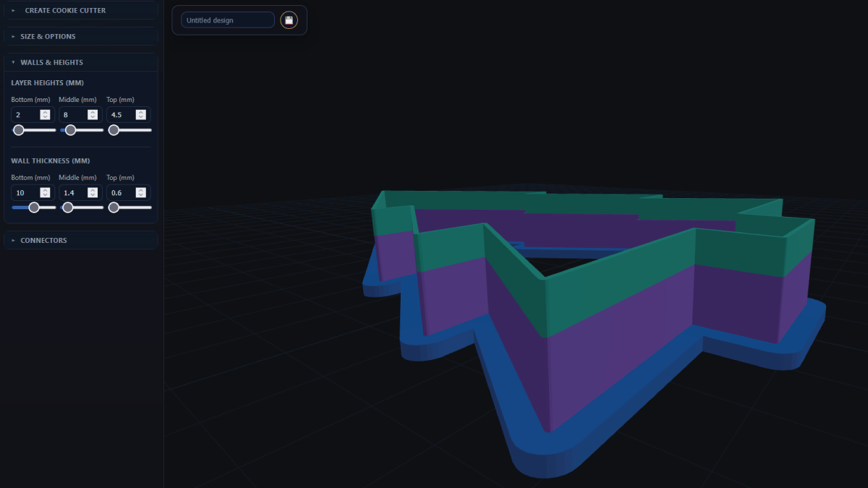Click the stepper up arrow for Middle wall thickness
Screen dimensions: 868x488
pyautogui.click(x=92, y=189)
